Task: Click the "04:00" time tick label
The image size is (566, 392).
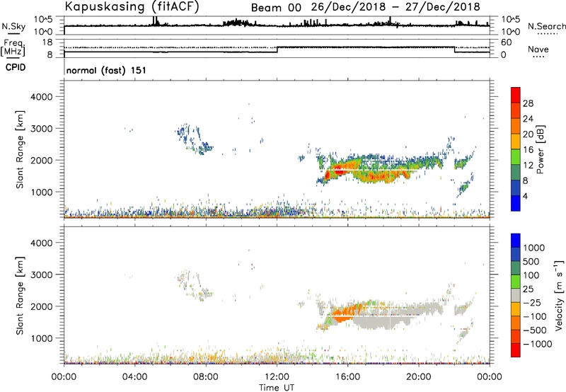Action: (x=134, y=377)
